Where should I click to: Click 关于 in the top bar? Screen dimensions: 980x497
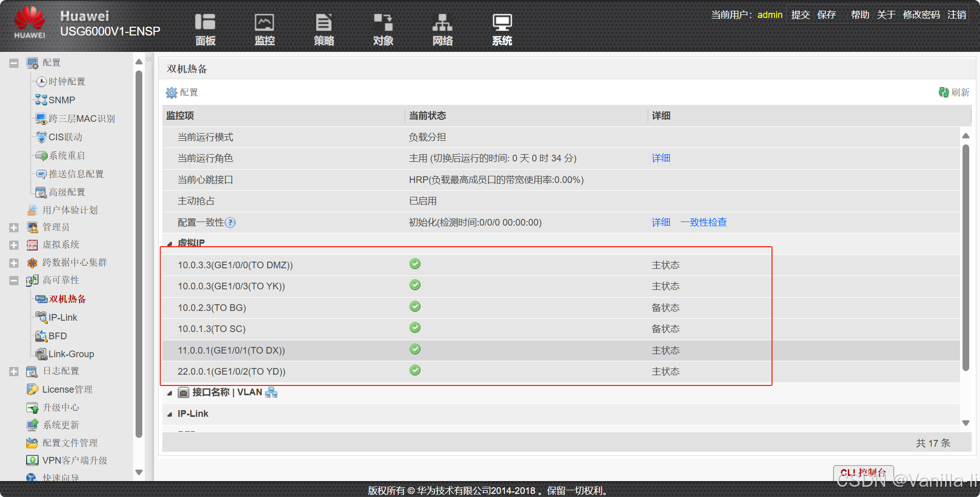(886, 15)
